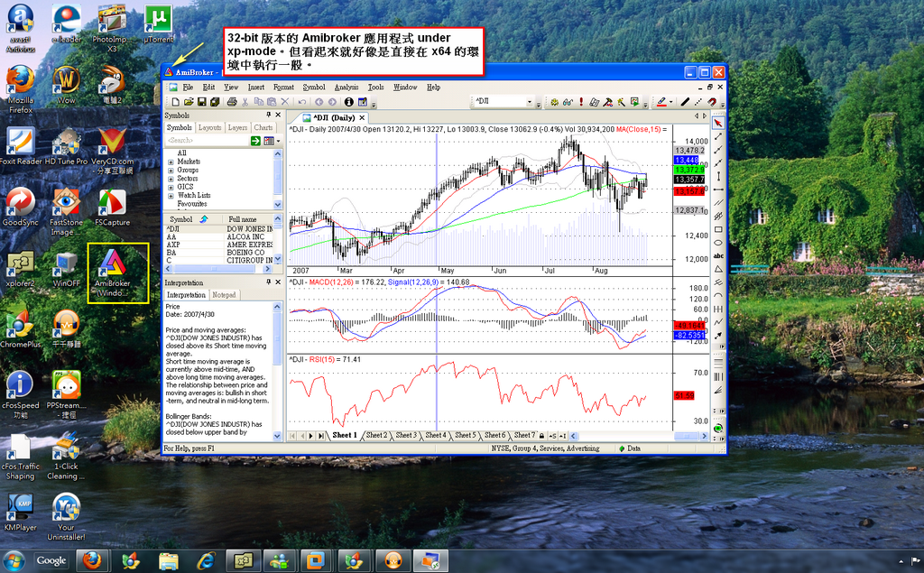
Task: Switch to the Layouts tab
Action: [x=209, y=127]
